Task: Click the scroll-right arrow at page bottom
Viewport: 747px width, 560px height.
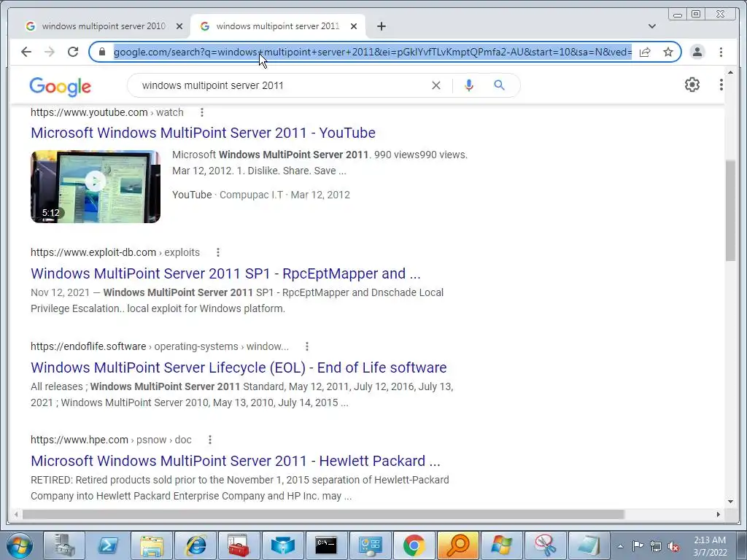Action: (718, 514)
